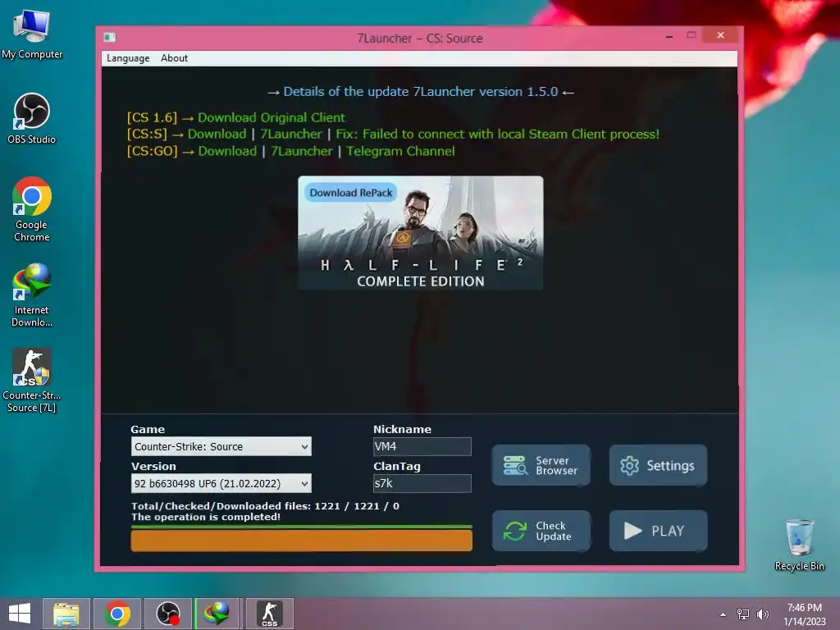Show hidden system tray icons
This screenshot has width=840, height=630.
(724, 614)
